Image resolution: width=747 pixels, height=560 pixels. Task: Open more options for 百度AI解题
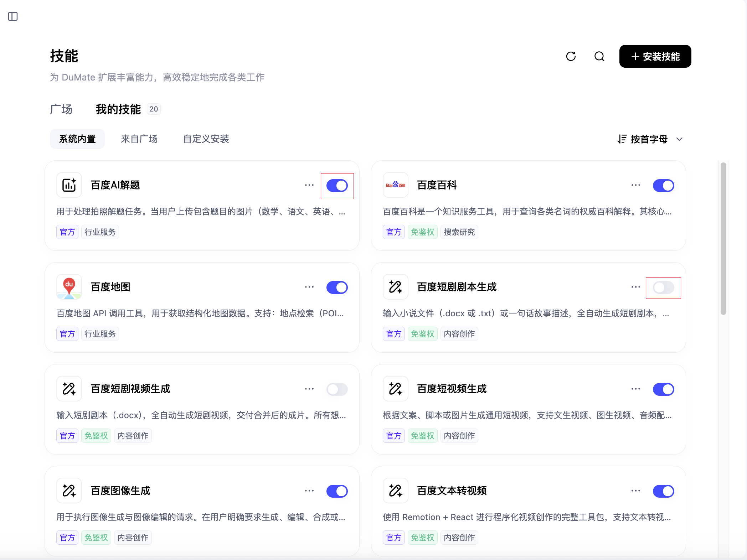pos(309,185)
